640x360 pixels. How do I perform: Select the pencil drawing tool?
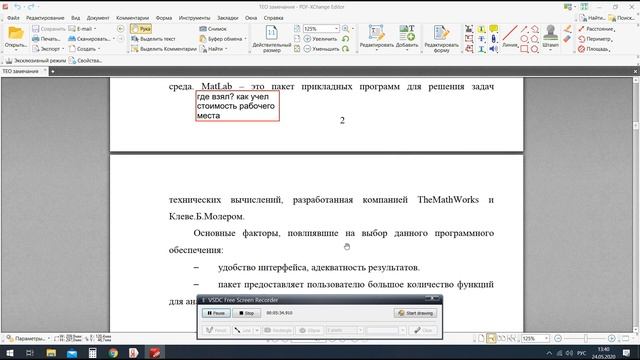[567, 29]
